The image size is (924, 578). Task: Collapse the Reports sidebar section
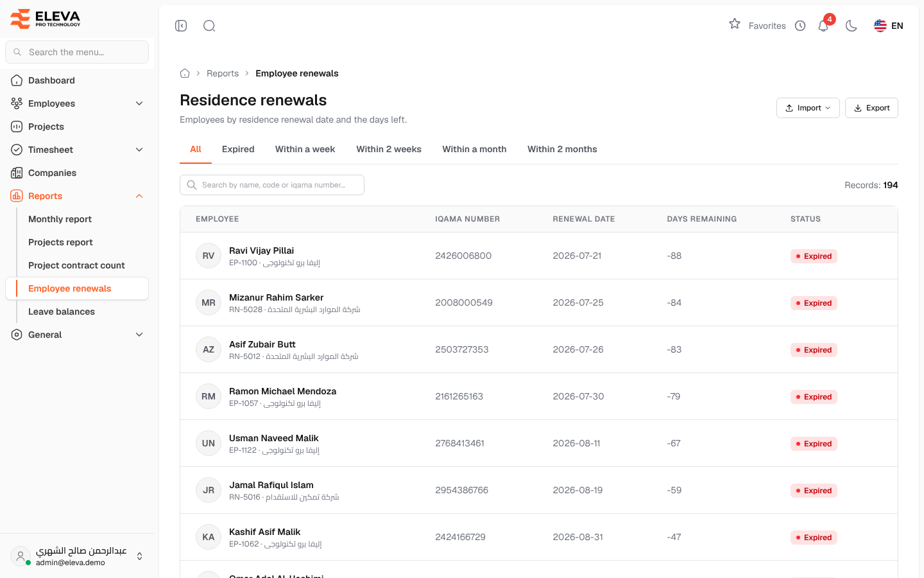(x=77, y=196)
